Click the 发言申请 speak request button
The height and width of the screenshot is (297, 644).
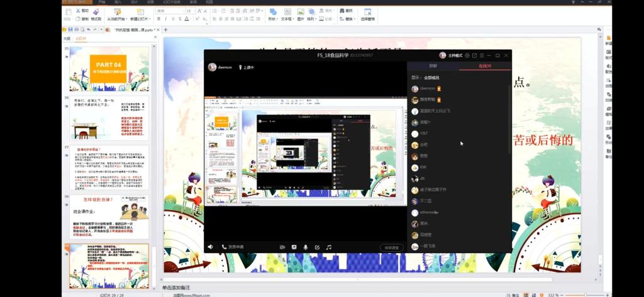pos(233,247)
